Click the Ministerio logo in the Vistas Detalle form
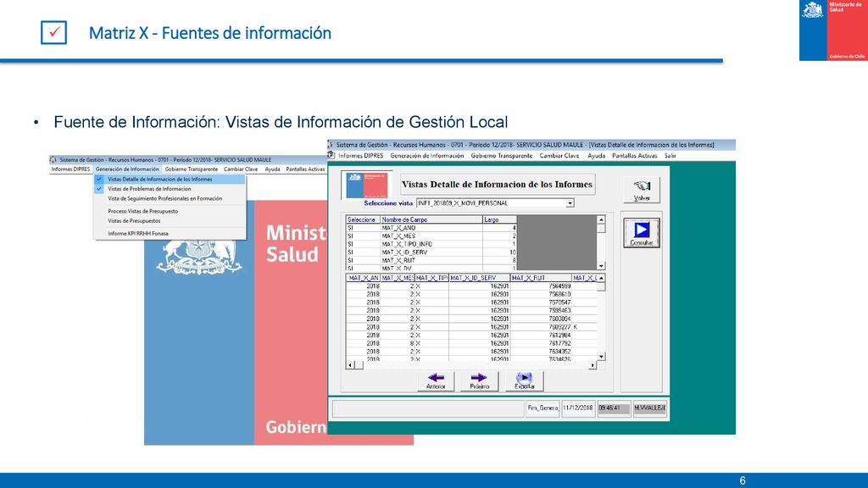The height and width of the screenshot is (488, 868). click(366, 185)
